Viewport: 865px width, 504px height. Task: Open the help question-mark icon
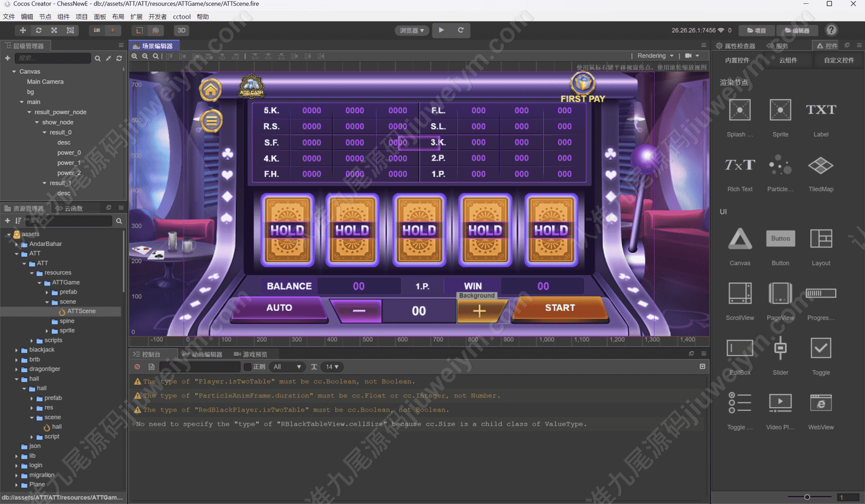point(831,30)
